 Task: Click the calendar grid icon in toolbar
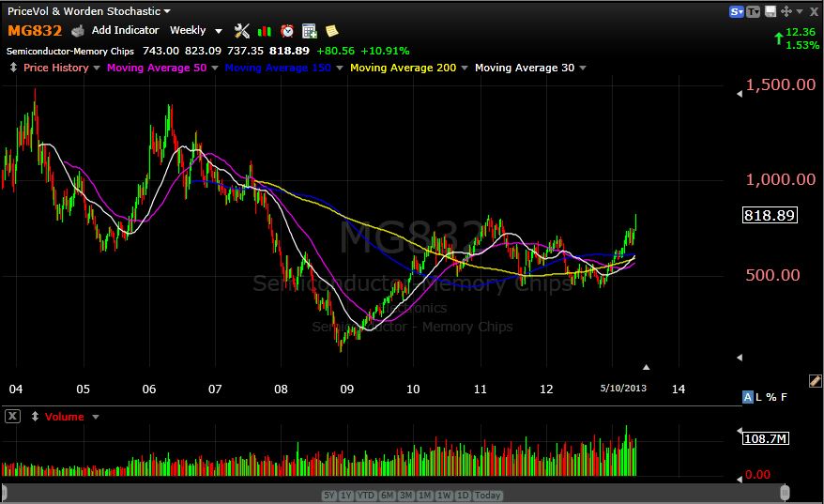point(310,31)
